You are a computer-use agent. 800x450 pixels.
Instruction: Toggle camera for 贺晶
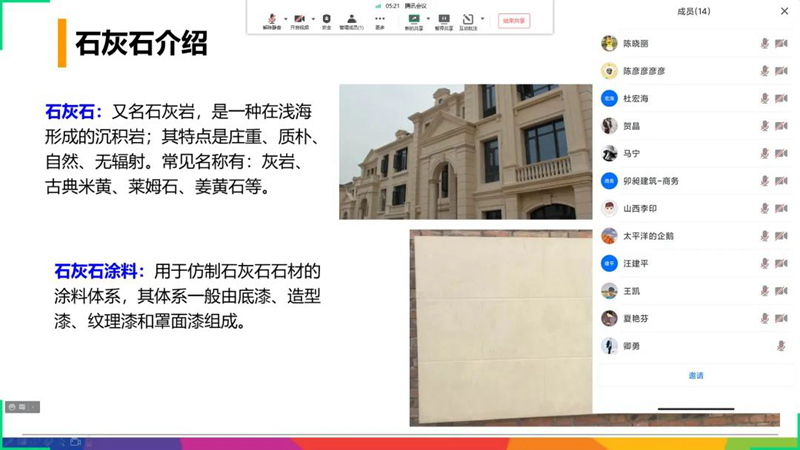(x=781, y=126)
